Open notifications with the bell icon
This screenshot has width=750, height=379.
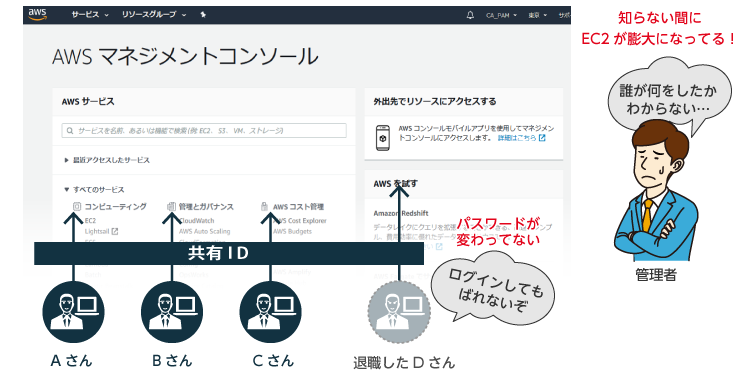point(470,15)
